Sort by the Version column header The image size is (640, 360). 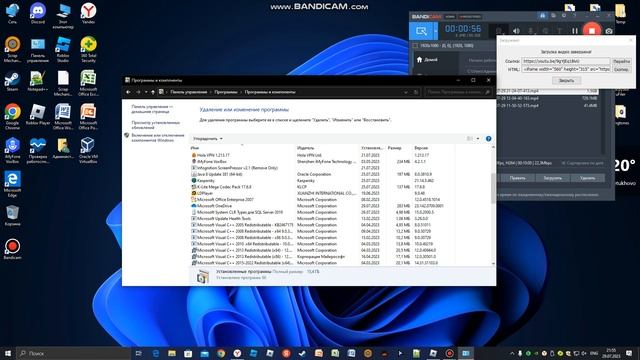433,148
